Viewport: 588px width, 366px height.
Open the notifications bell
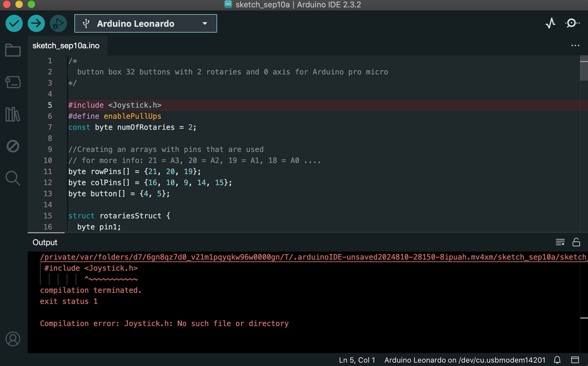[557, 360]
